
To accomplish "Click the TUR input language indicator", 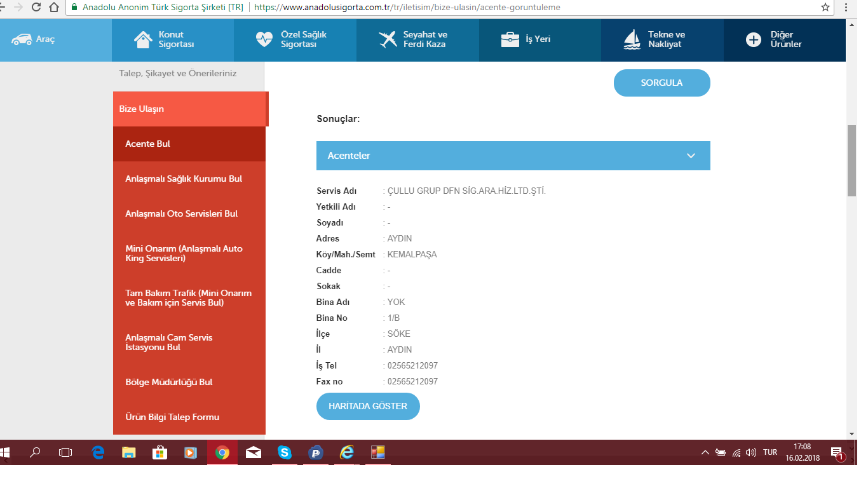I will tap(770, 452).
